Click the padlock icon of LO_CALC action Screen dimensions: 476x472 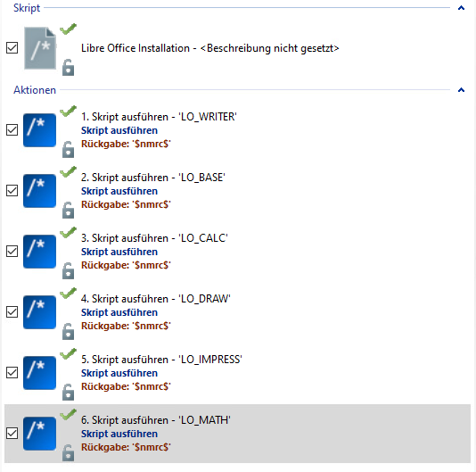[x=68, y=270]
